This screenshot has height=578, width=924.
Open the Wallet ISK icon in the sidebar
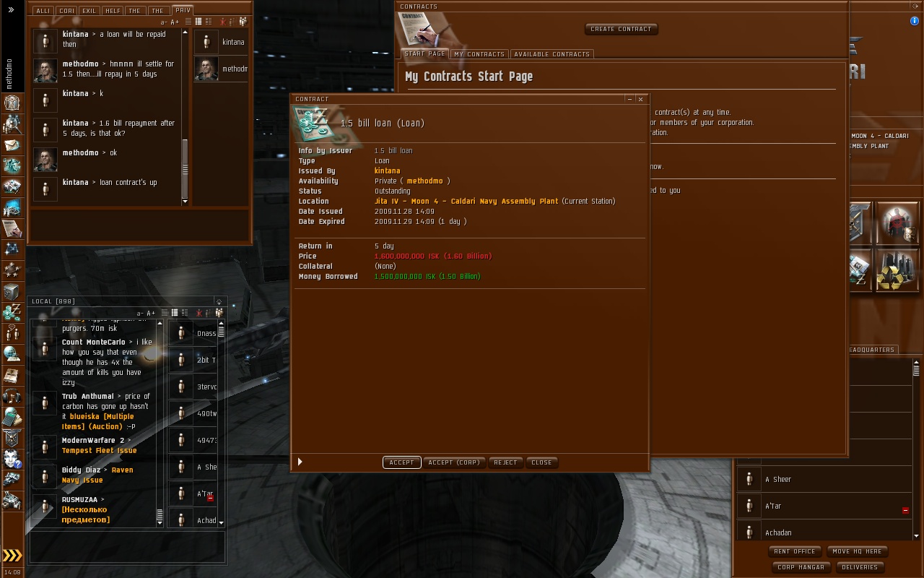12,312
